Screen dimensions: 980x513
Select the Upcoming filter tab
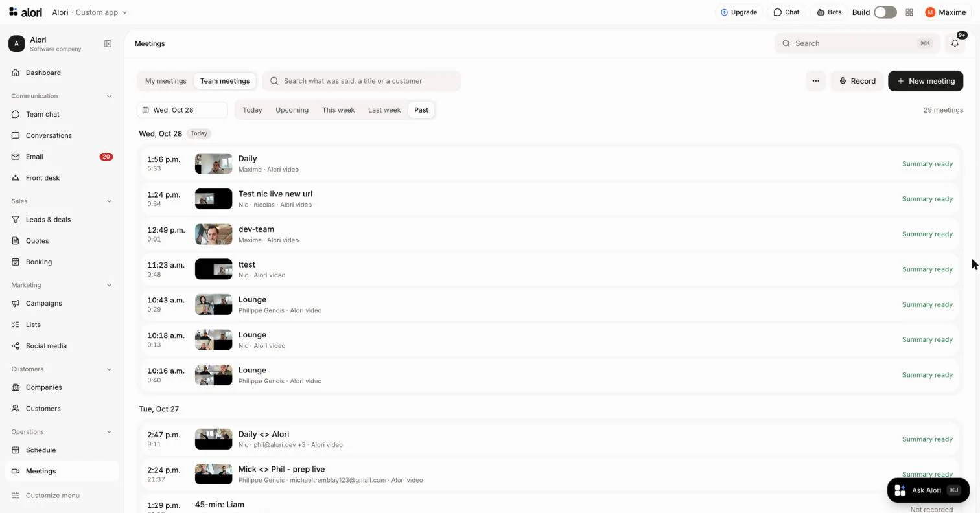pos(292,110)
